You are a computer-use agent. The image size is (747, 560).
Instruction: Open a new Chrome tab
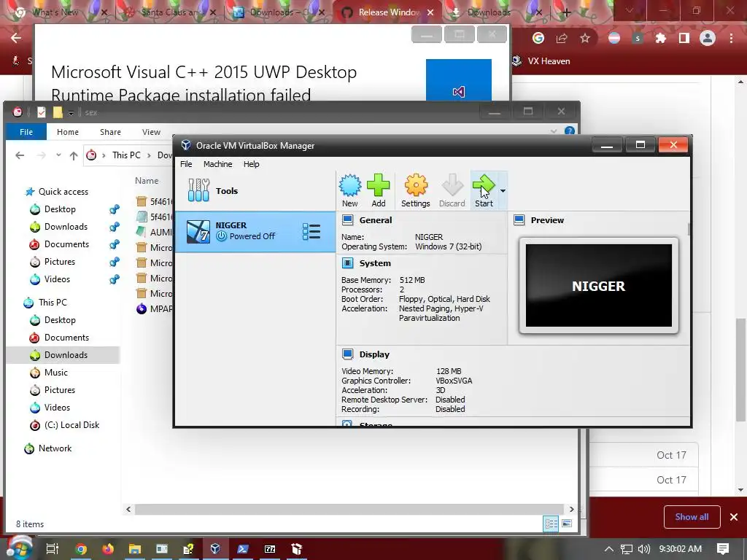(x=566, y=12)
